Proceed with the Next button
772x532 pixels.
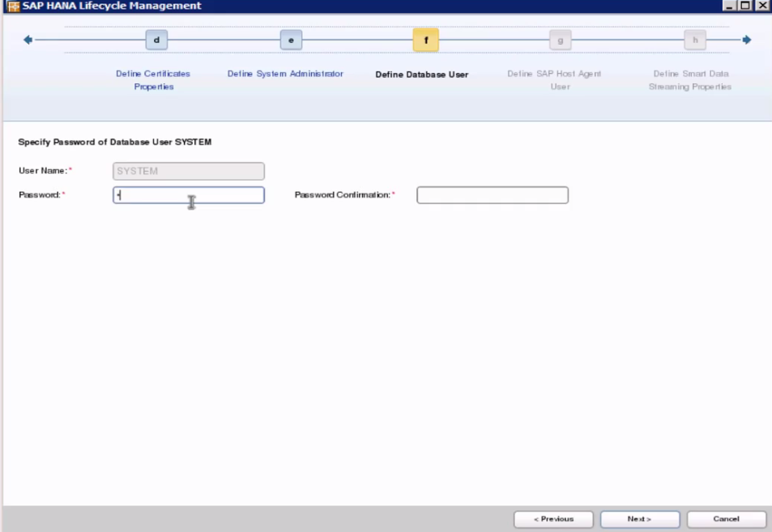coord(640,519)
